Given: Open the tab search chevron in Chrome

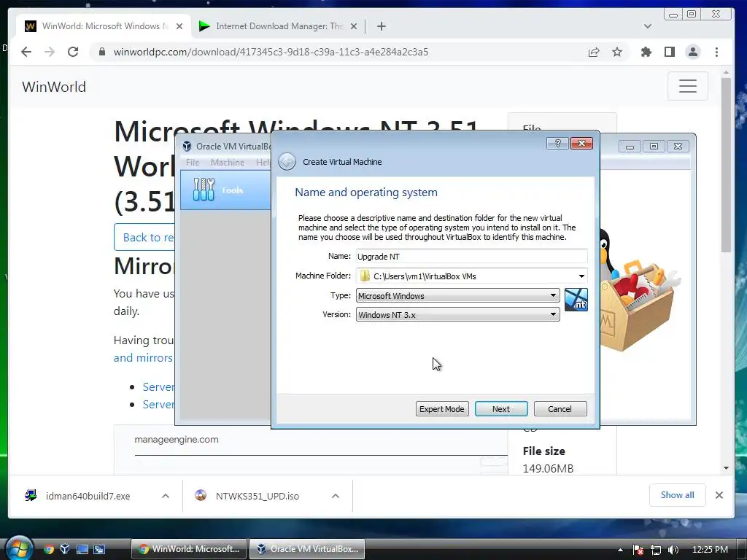Looking at the screenshot, I should coord(648,26).
